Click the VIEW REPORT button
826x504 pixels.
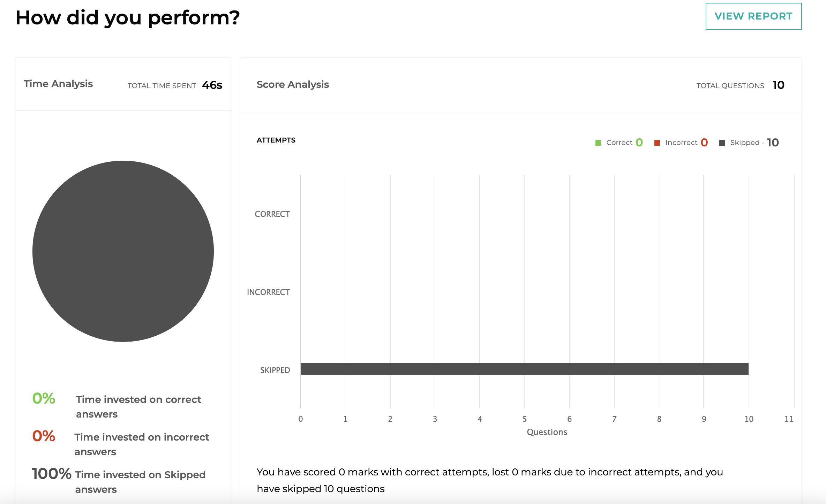(753, 16)
